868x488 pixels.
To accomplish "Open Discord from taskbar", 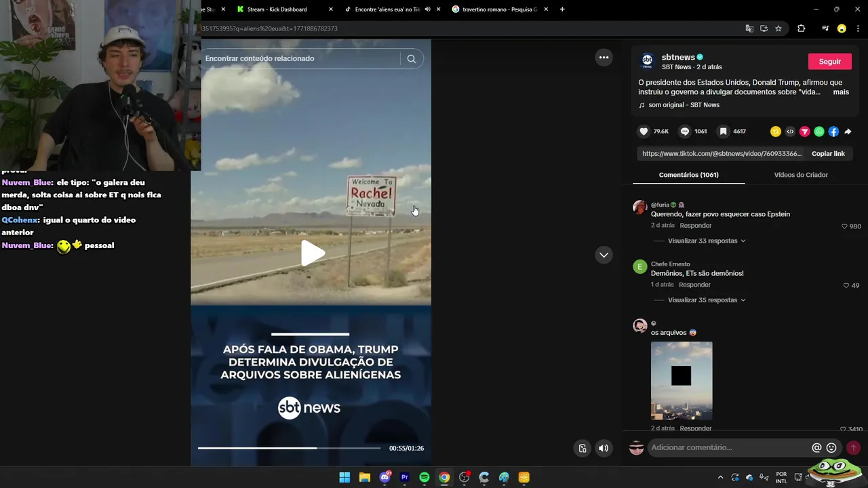I will (x=384, y=477).
